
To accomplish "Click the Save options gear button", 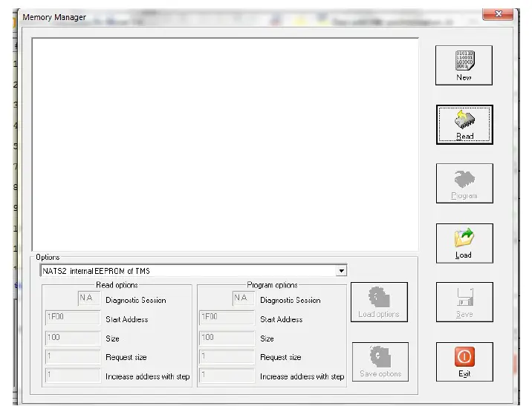I will (x=380, y=362).
